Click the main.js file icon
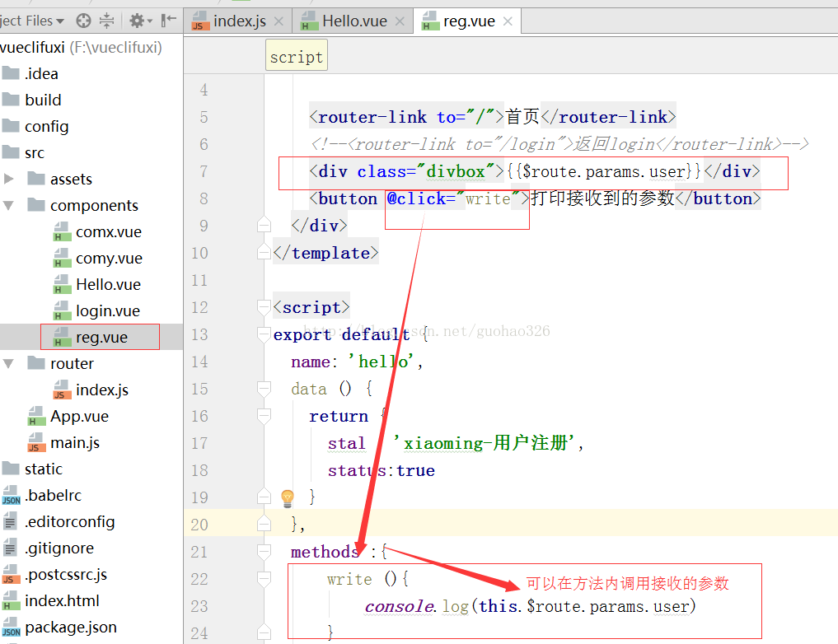Screen dimensions: 838x644 click(36, 443)
